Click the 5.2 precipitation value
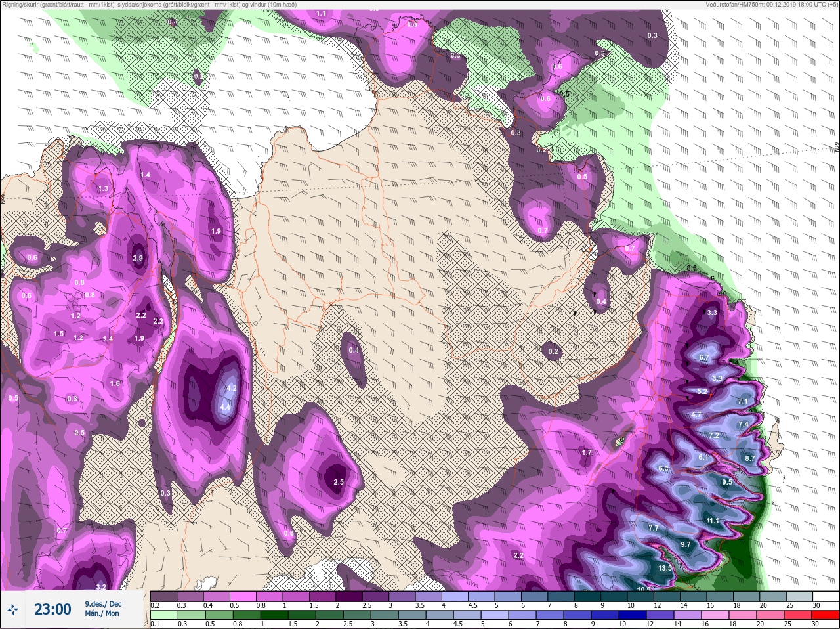The height and width of the screenshot is (629, 840). click(702, 391)
